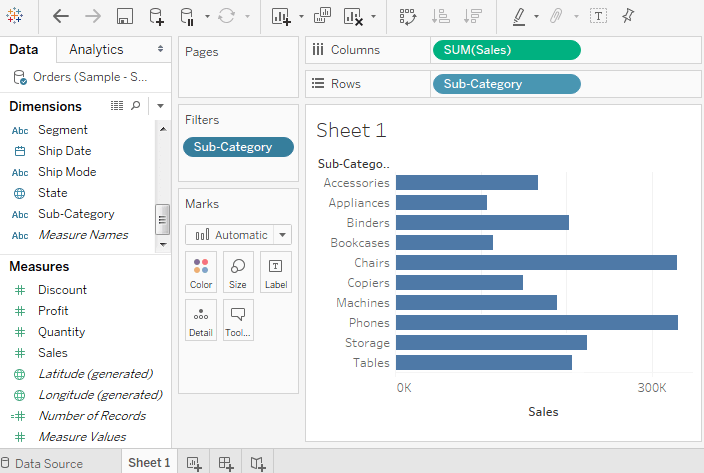Open the Run Update dropdown arrow
Image resolution: width=704 pixels, height=473 pixels.
click(247, 17)
